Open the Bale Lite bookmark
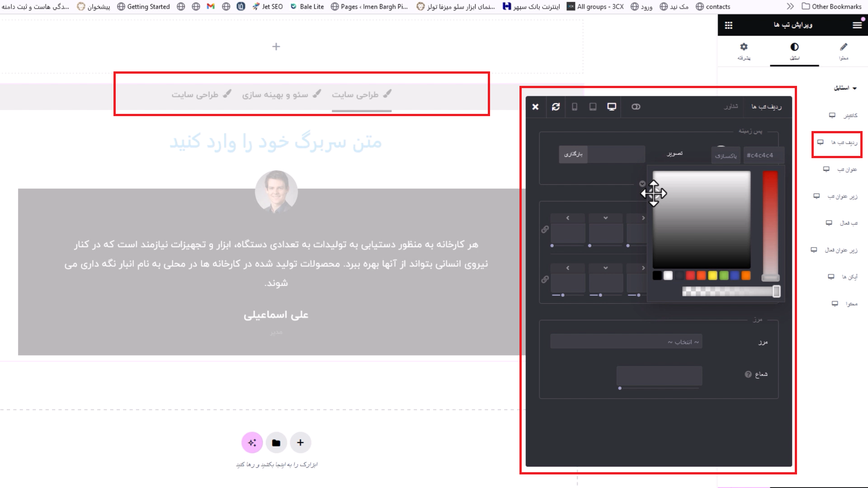This screenshot has width=868, height=488. (307, 6)
